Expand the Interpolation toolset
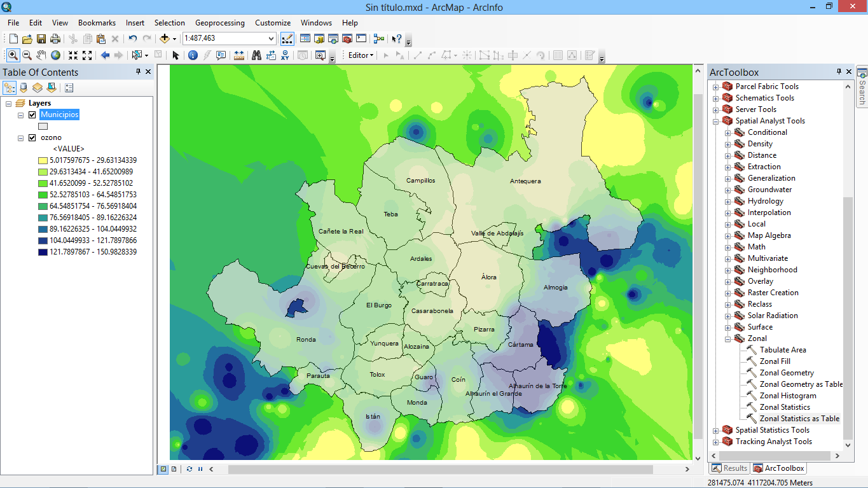The height and width of the screenshot is (488, 868). [x=728, y=213]
